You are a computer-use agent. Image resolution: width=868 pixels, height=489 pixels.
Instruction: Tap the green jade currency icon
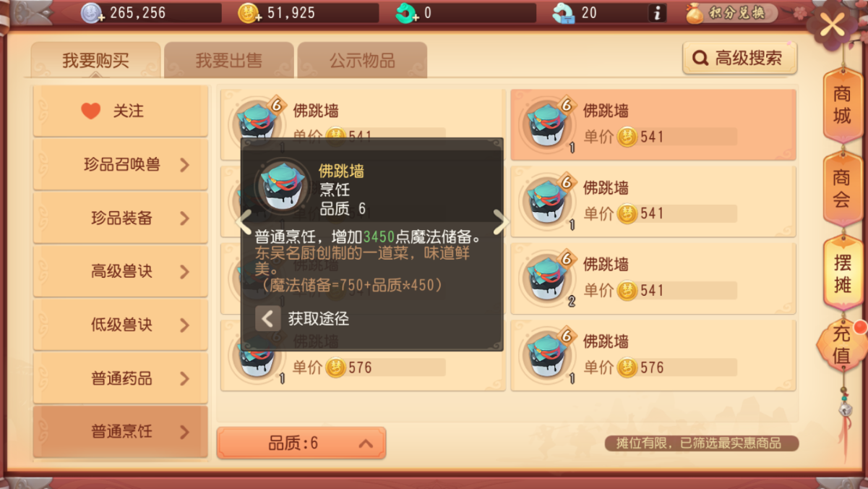click(x=407, y=13)
